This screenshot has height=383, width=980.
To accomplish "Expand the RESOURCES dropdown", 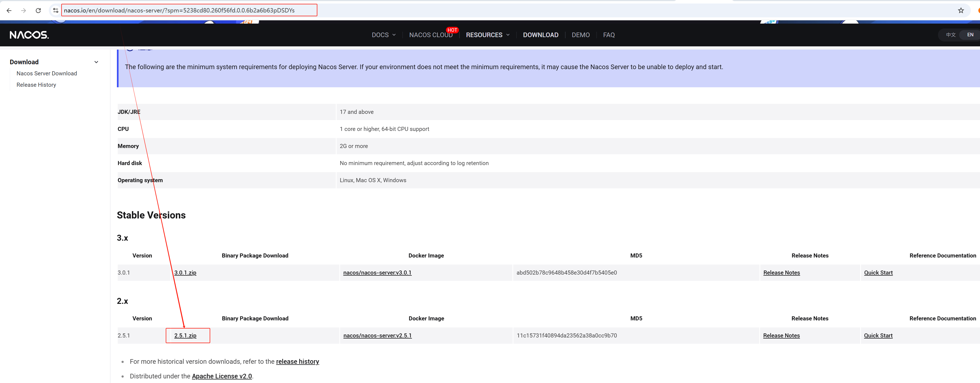I will (487, 35).
